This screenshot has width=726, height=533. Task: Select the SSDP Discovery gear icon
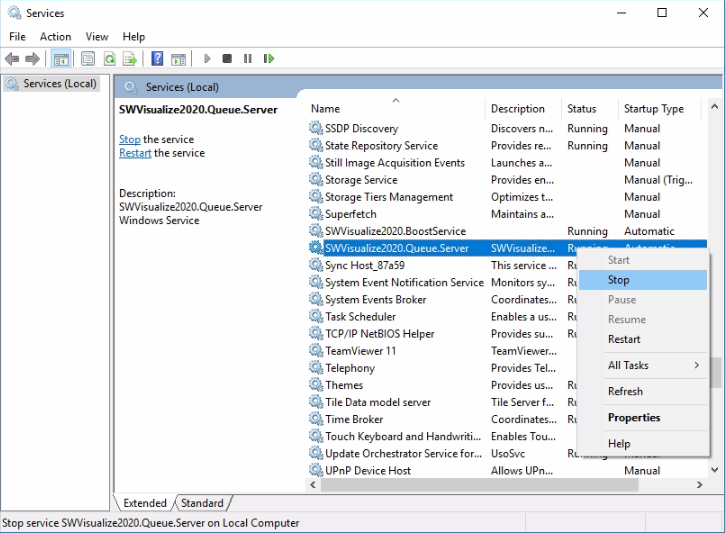point(316,128)
